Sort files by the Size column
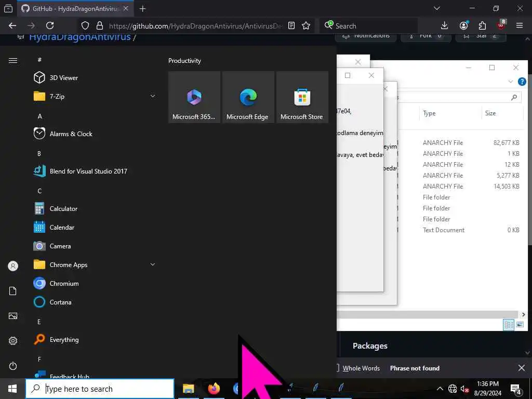This screenshot has height=399, width=532. click(x=502, y=113)
